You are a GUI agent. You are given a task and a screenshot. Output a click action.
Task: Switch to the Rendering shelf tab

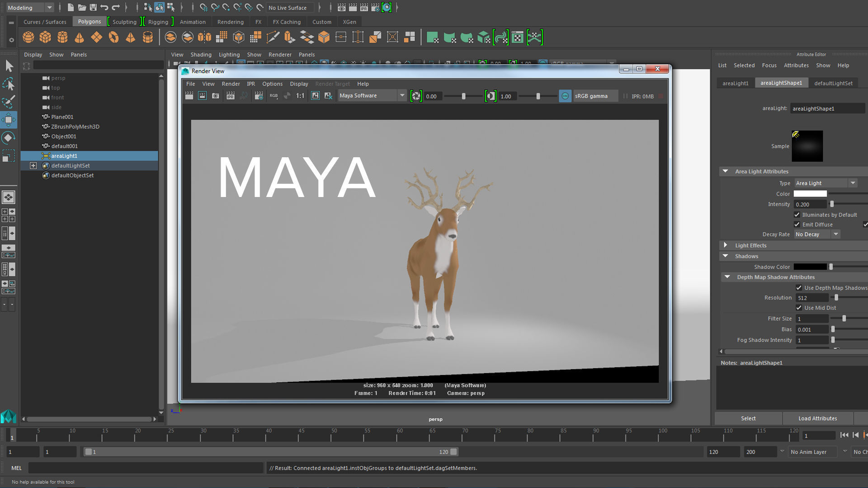[230, 22]
